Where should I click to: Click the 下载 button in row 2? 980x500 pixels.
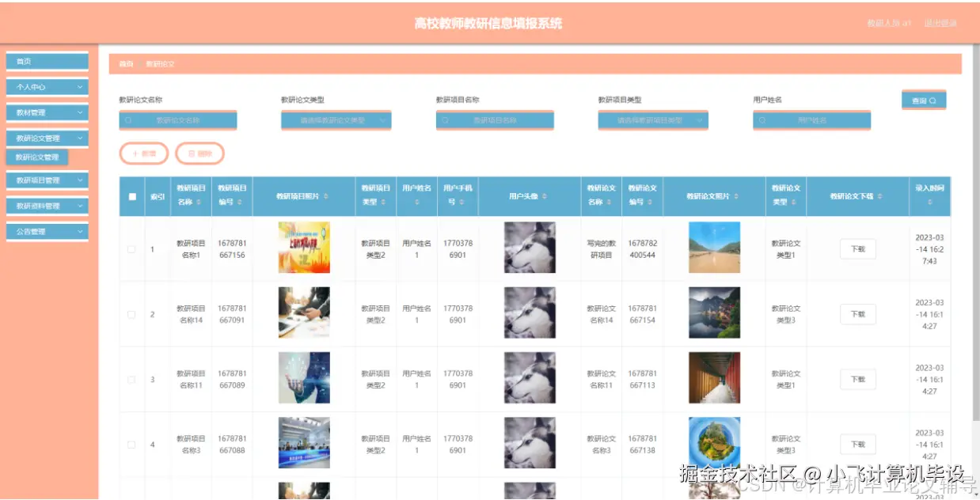click(857, 314)
